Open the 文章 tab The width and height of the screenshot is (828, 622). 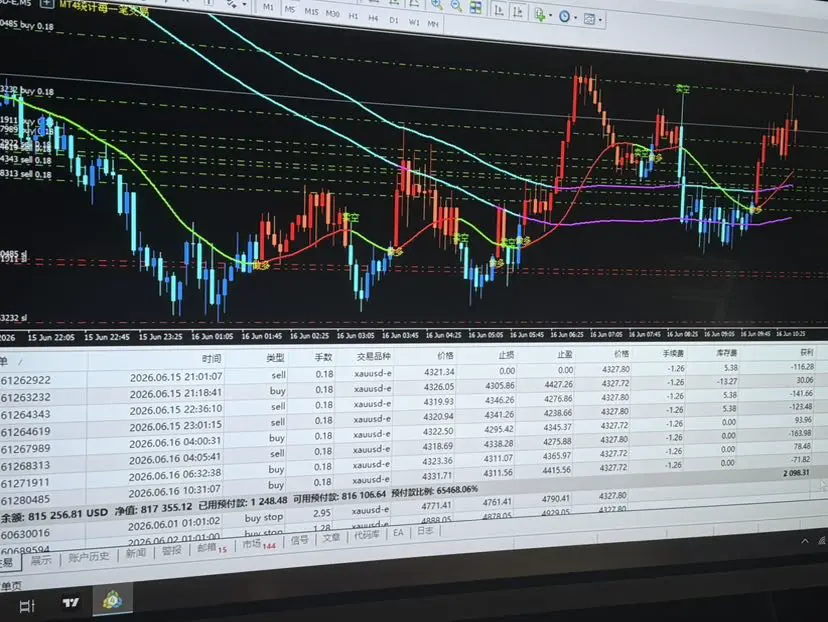click(x=331, y=538)
